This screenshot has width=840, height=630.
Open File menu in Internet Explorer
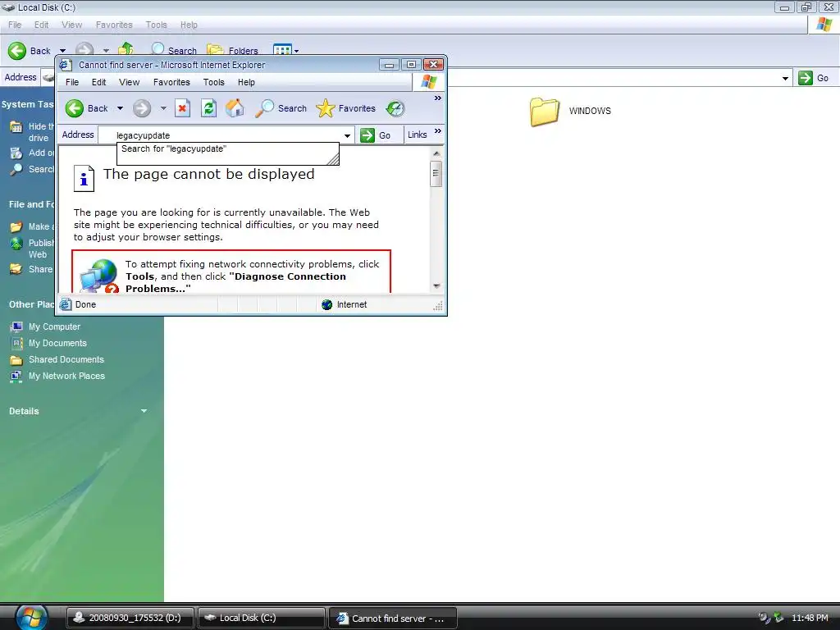72,82
